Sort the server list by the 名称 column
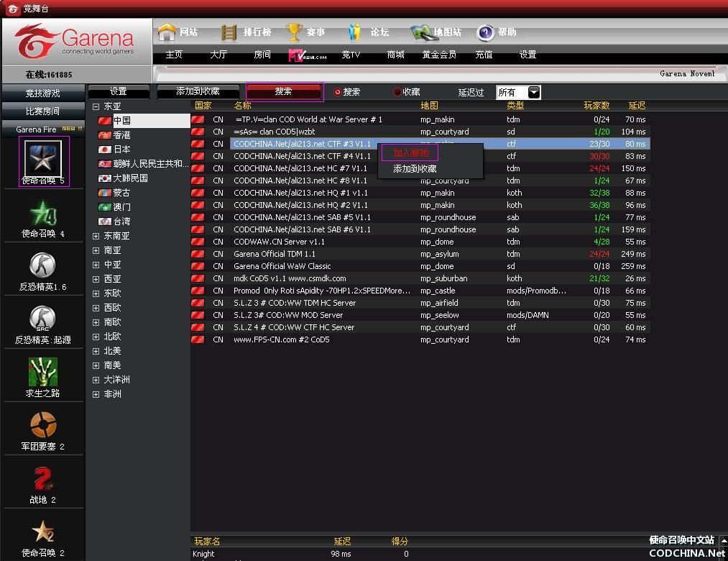Screen dimensions: 728x561 [242, 106]
